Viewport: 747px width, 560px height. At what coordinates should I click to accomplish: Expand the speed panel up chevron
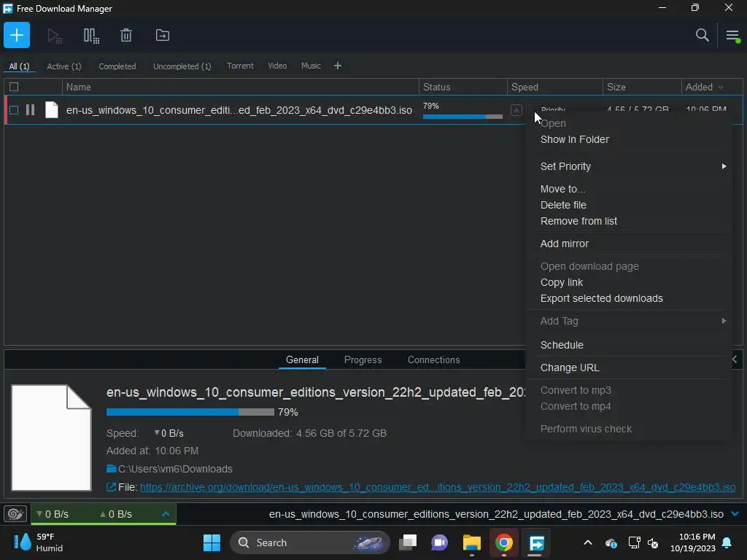pos(166,514)
